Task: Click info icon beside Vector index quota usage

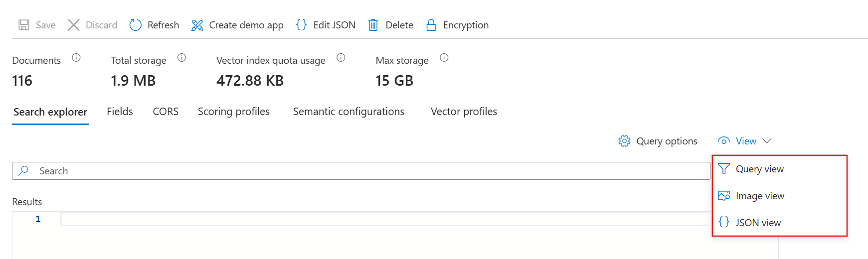Action: [x=341, y=58]
